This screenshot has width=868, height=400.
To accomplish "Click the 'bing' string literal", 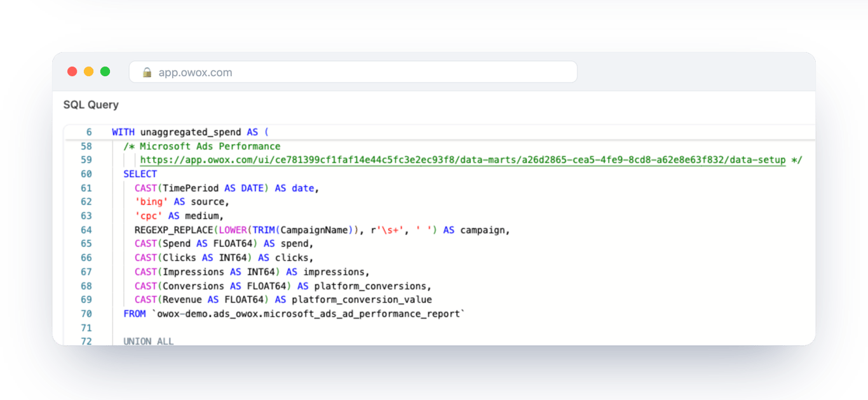I will click(151, 202).
